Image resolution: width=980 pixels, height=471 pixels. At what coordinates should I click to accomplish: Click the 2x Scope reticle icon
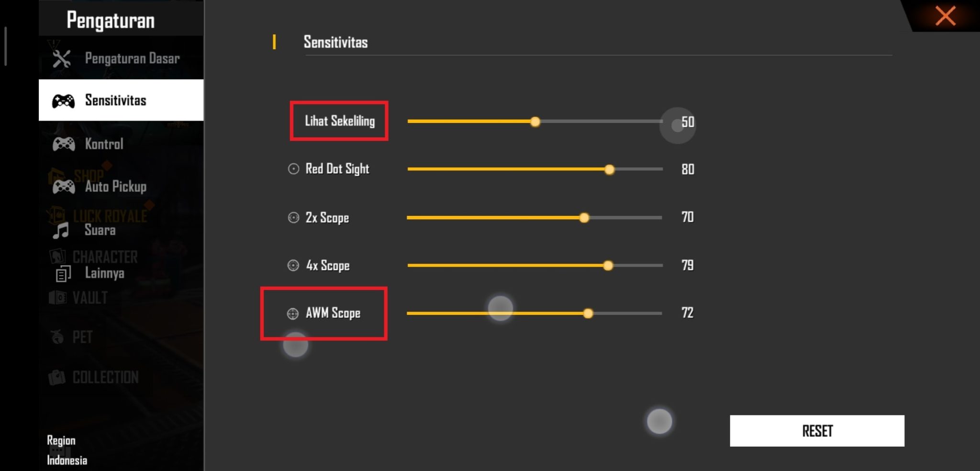[x=293, y=218]
